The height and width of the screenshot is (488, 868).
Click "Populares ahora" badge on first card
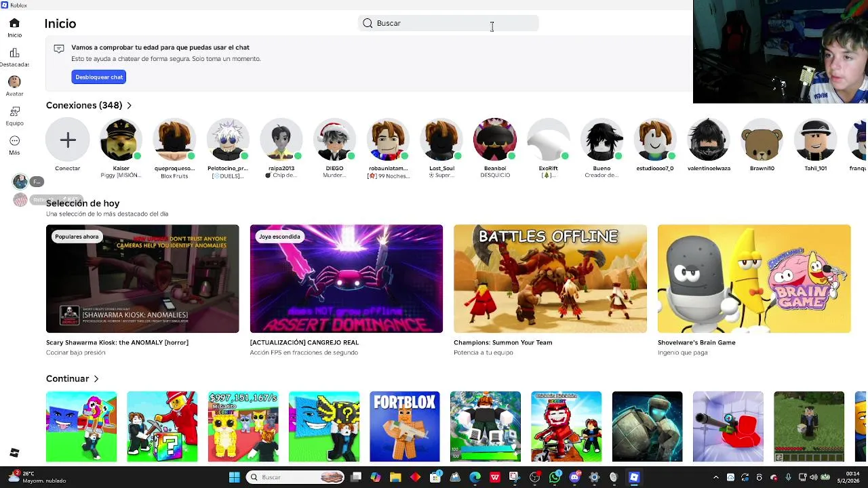pos(77,237)
